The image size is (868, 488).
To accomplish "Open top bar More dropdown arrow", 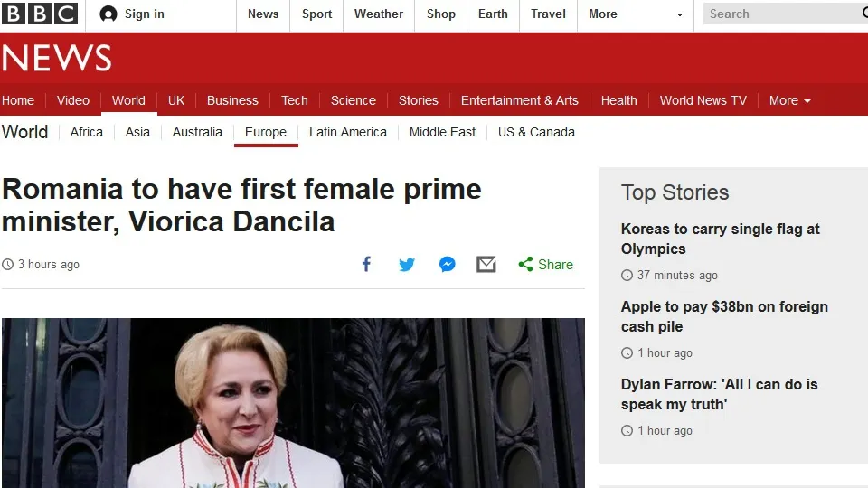I will point(680,15).
